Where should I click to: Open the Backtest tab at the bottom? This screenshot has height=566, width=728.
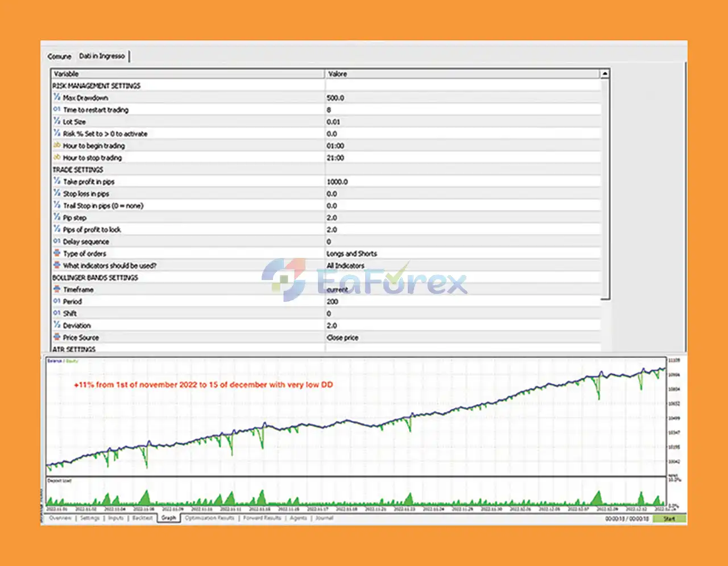click(x=142, y=518)
